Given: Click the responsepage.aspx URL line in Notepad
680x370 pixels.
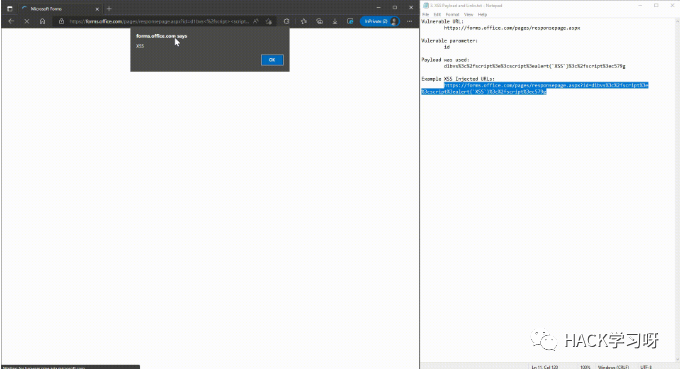Looking at the screenshot, I should [x=512, y=28].
